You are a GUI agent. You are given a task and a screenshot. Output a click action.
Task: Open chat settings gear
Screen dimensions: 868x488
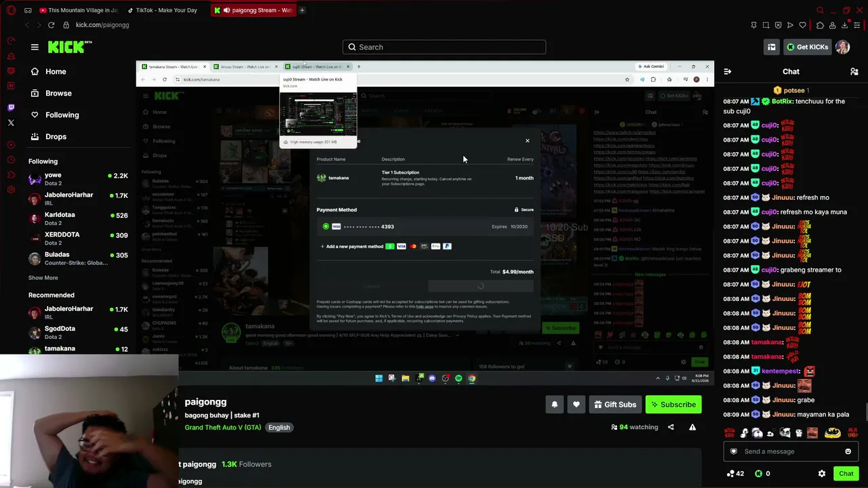click(822, 474)
